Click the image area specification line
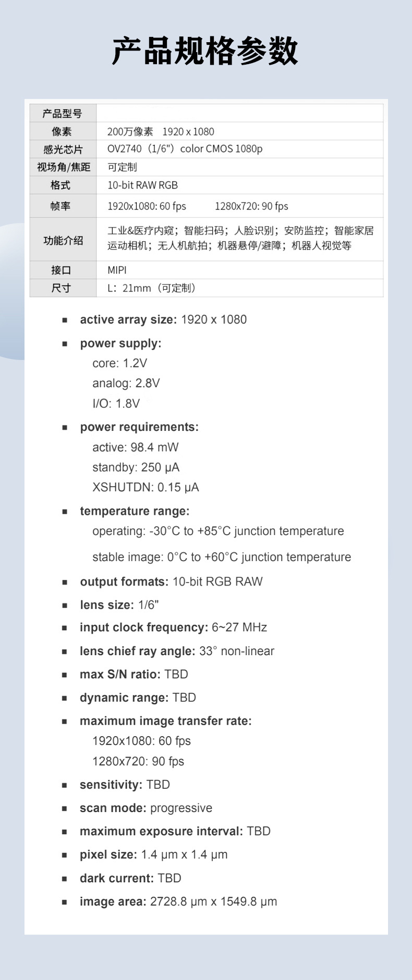The width and height of the screenshot is (412, 980). [x=178, y=901]
